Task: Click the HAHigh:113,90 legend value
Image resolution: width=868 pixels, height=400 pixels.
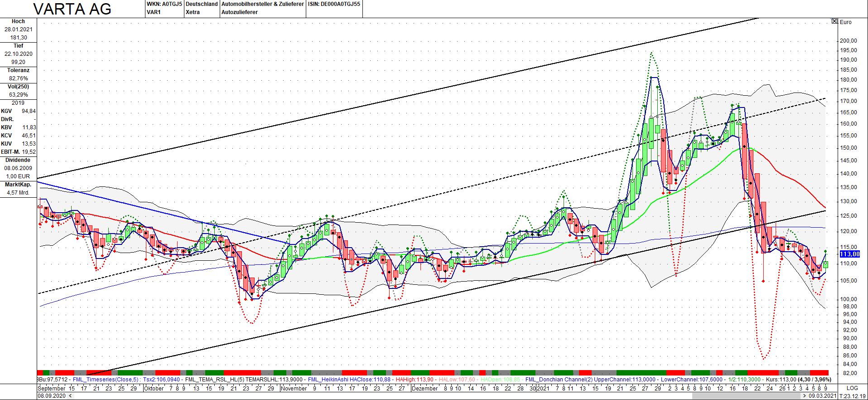Action: pos(415,380)
